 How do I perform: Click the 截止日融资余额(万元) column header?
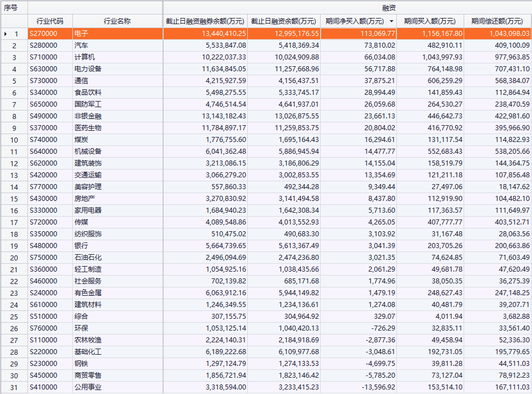pyautogui.click(x=284, y=21)
